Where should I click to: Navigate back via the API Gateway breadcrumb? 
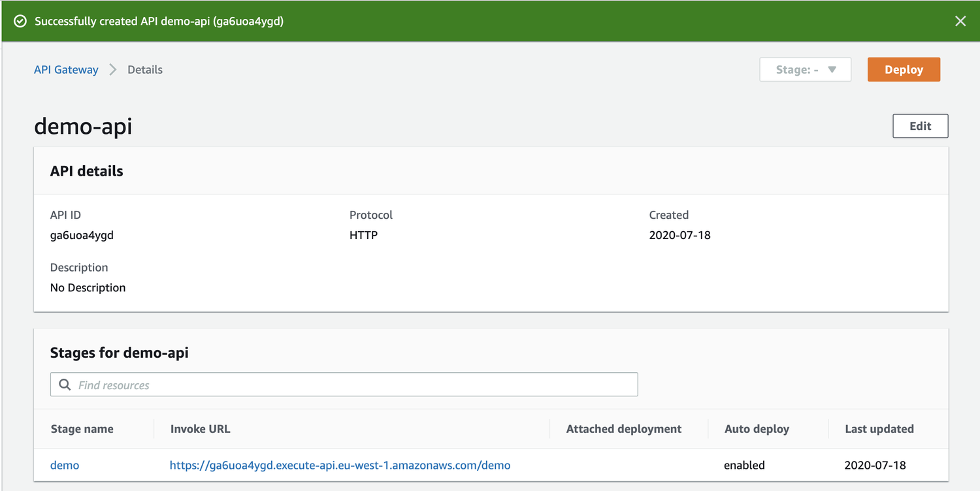coord(66,69)
